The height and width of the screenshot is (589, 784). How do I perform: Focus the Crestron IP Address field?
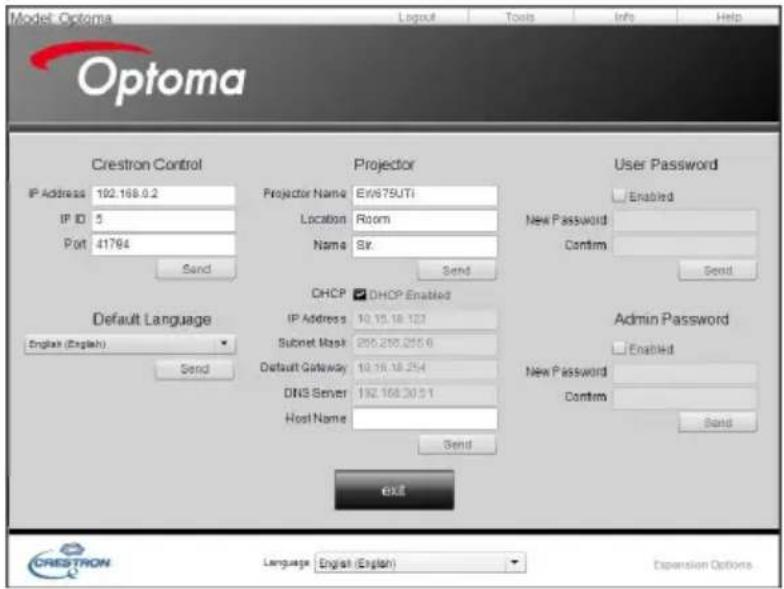(x=164, y=194)
